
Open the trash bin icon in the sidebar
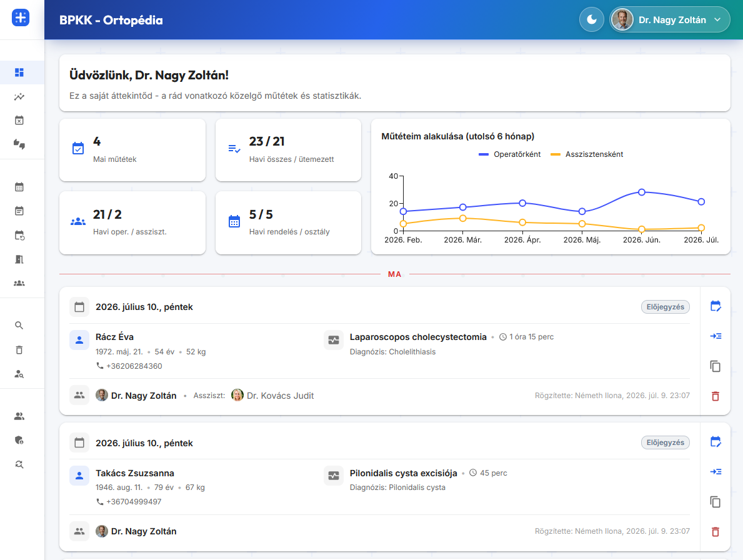point(19,349)
